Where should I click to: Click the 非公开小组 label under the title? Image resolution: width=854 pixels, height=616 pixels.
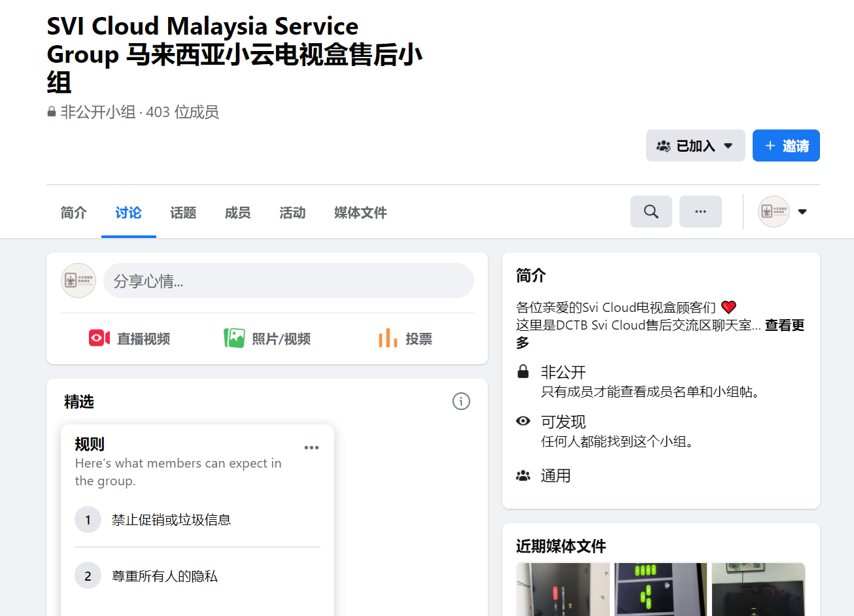[x=98, y=112]
